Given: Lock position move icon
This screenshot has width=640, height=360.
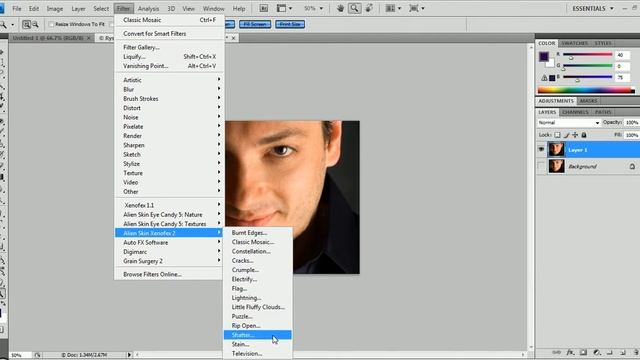Looking at the screenshot, I should (575, 135).
